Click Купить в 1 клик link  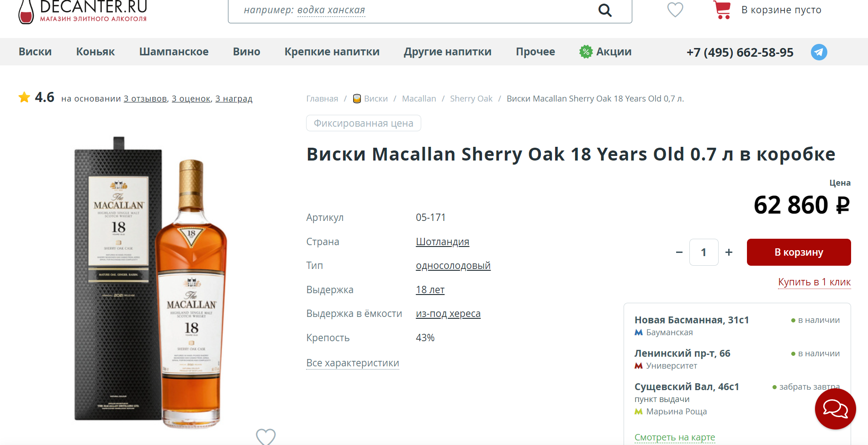[814, 282]
